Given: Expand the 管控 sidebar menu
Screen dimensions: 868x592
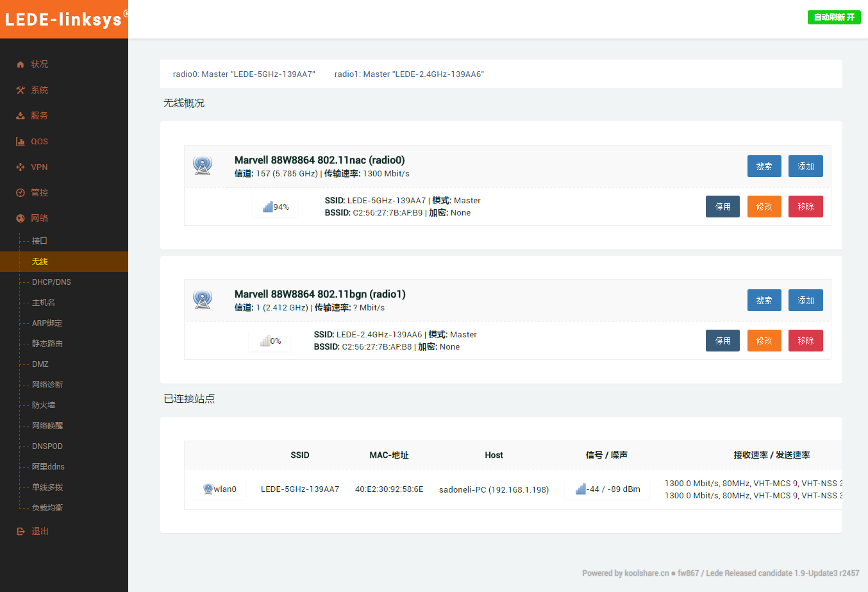Looking at the screenshot, I should [x=39, y=192].
